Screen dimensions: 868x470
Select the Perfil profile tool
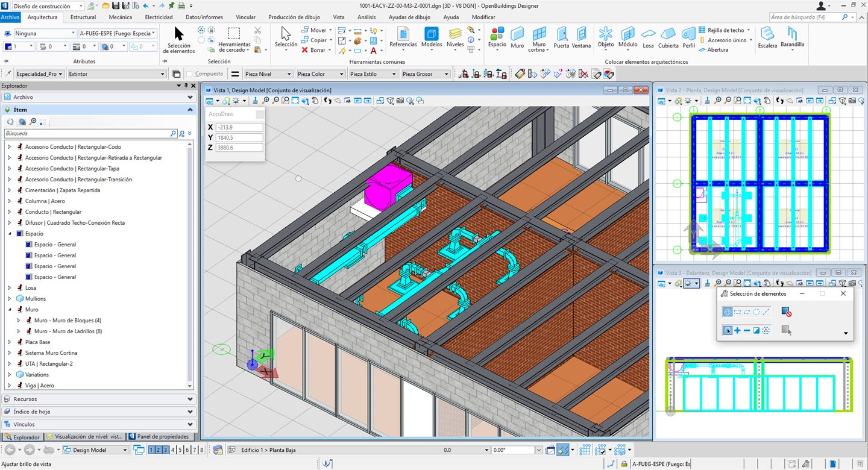point(688,37)
